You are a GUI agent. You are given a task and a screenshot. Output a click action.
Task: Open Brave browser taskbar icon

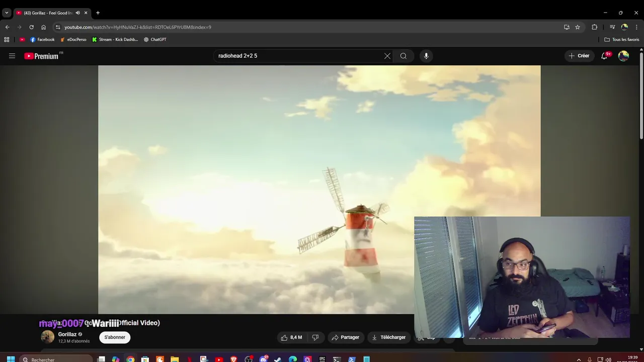[x=233, y=359]
